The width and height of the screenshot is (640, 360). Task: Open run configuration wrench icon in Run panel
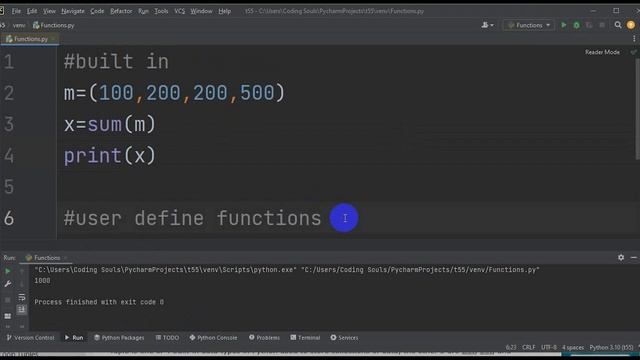pos(8,284)
